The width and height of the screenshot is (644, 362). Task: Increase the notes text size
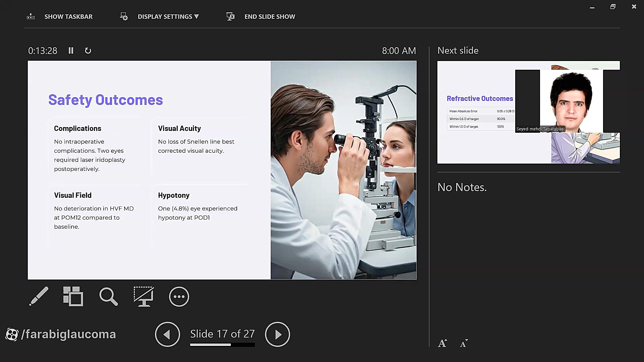point(442,343)
